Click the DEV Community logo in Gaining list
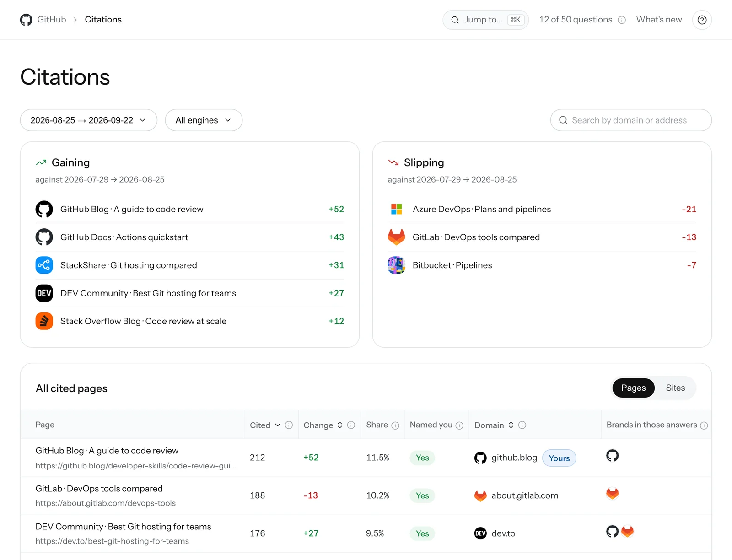The image size is (732, 560). 44,293
